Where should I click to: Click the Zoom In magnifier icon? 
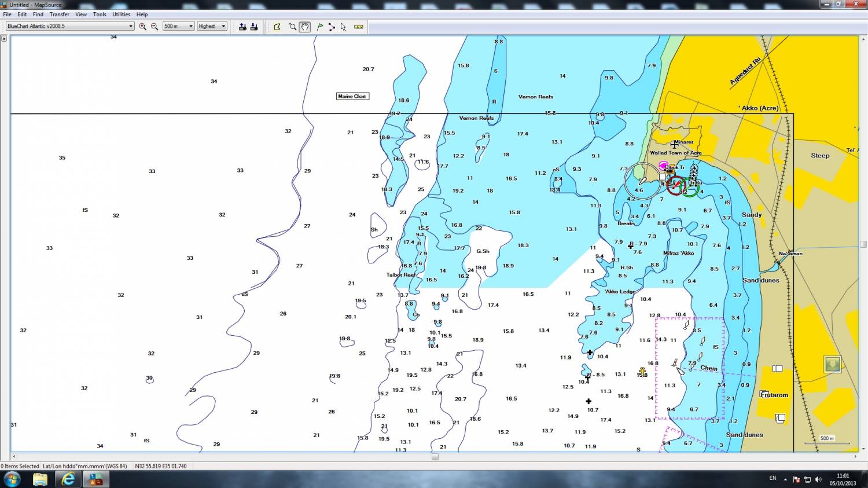pos(142,27)
